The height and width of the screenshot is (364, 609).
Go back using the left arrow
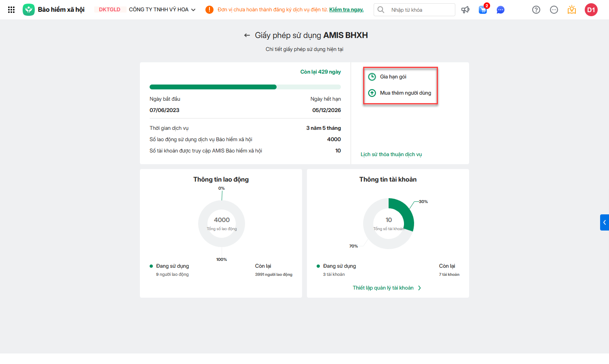pos(247,36)
